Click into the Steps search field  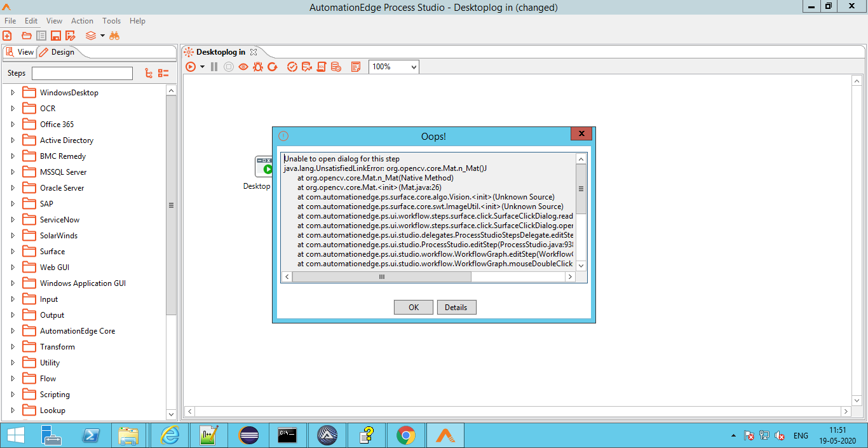pos(83,74)
